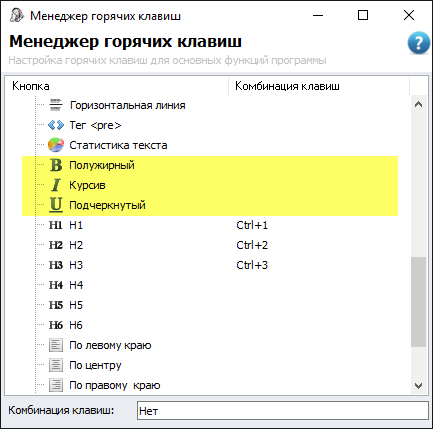Click the underlined U icon

click(56, 205)
